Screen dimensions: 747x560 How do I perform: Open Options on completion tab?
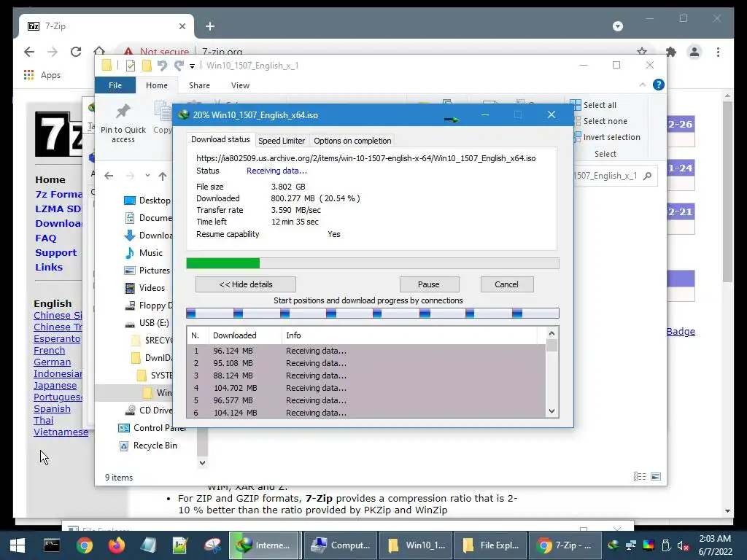tap(352, 141)
